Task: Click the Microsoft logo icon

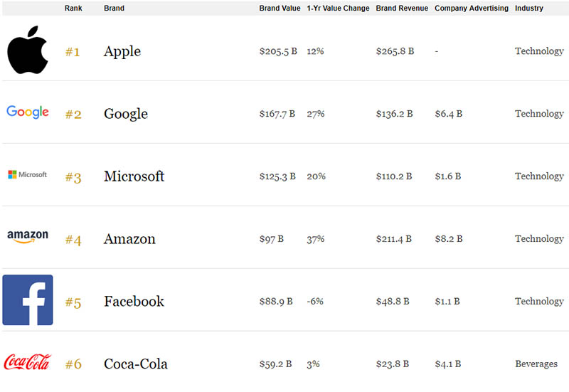Action: point(27,175)
